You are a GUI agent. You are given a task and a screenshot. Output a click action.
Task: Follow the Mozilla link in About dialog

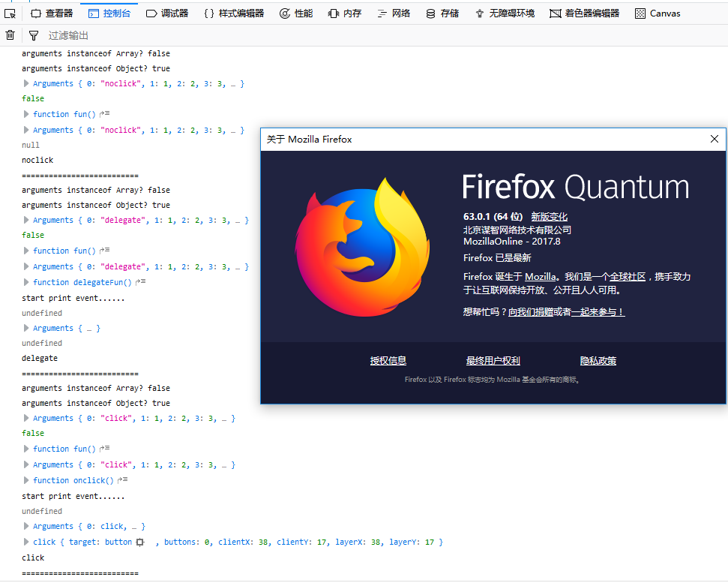[540, 276]
